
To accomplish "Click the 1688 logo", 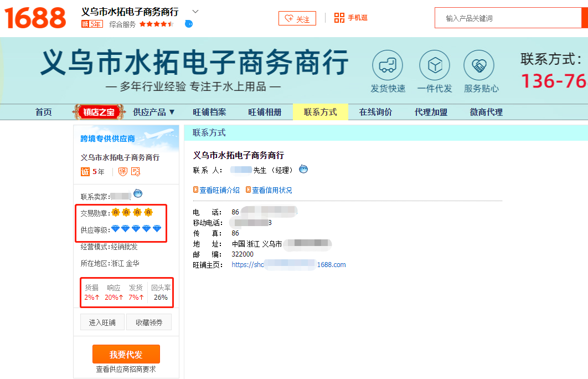I will coord(35,18).
